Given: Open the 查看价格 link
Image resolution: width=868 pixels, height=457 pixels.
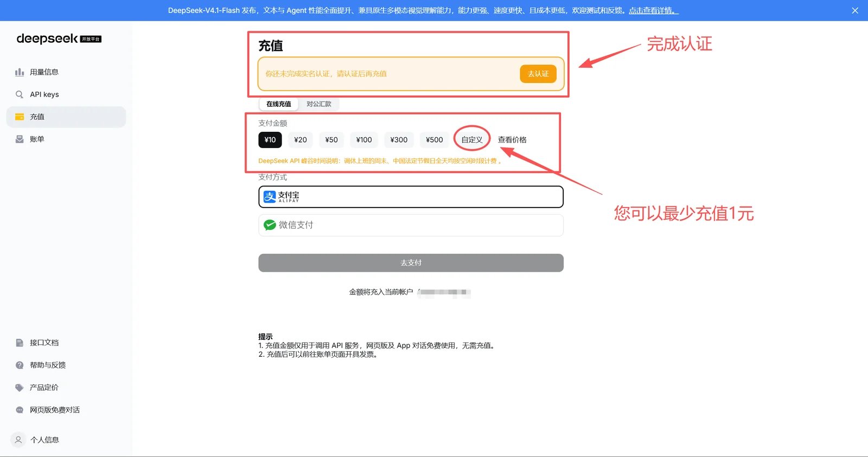Looking at the screenshot, I should (x=512, y=140).
